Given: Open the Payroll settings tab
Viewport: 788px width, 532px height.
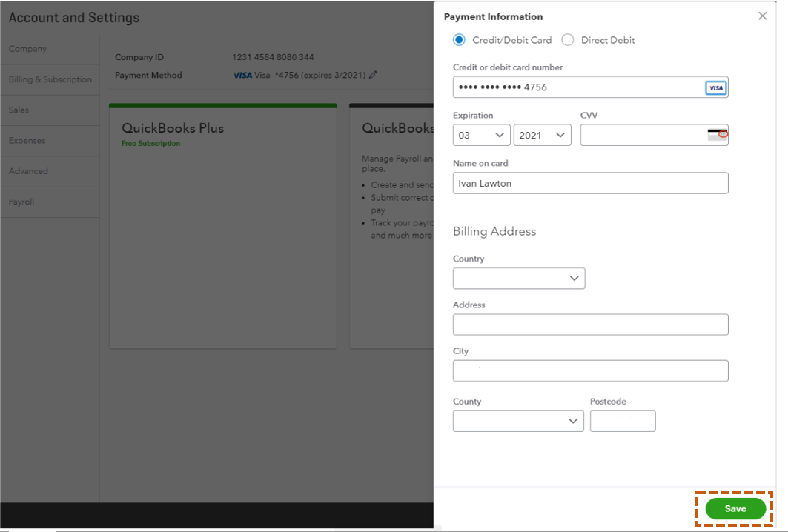Looking at the screenshot, I should pyautogui.click(x=50, y=202).
